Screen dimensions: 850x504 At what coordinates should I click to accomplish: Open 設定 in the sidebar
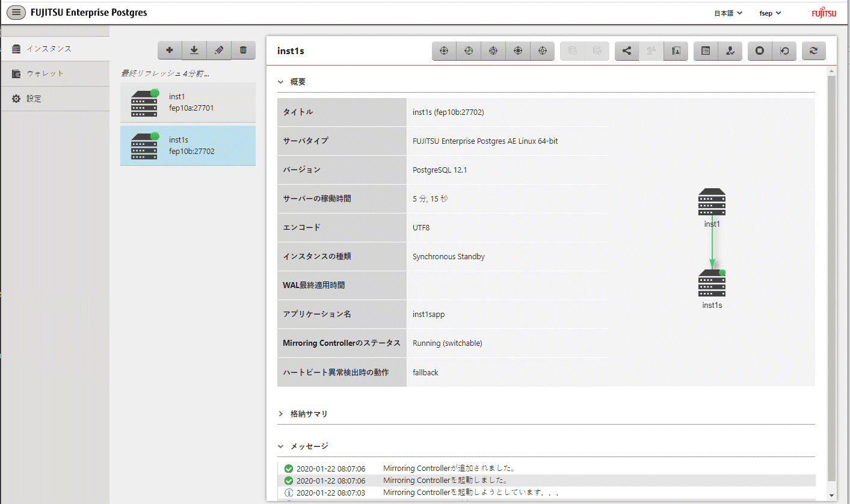pos(54,99)
